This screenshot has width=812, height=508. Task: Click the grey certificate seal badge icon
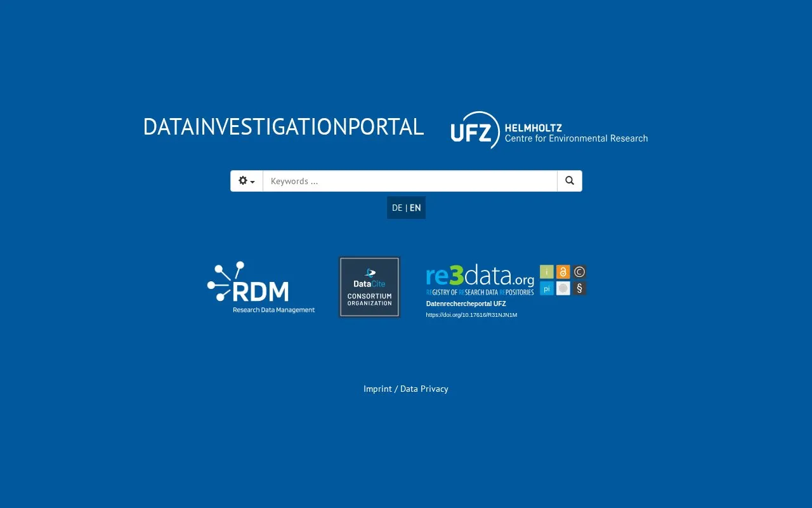point(563,288)
